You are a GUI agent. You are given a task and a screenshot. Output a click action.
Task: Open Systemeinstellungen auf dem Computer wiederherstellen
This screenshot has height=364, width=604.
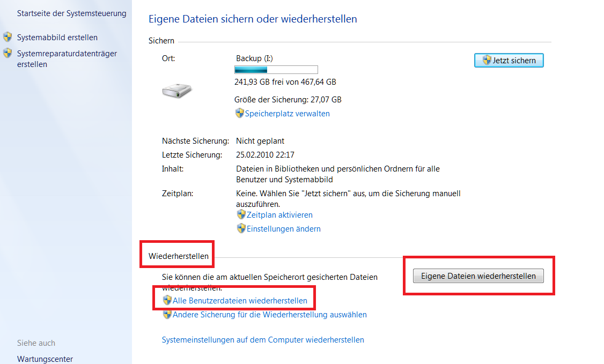click(x=263, y=340)
